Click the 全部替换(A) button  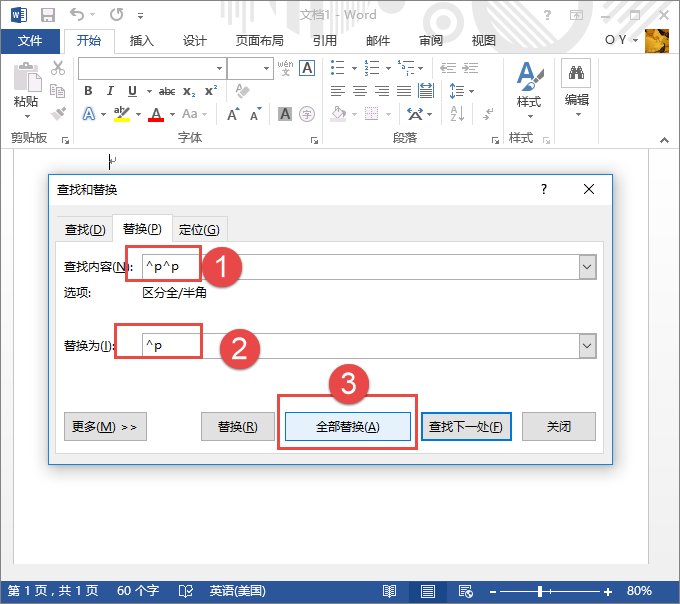pos(347,426)
